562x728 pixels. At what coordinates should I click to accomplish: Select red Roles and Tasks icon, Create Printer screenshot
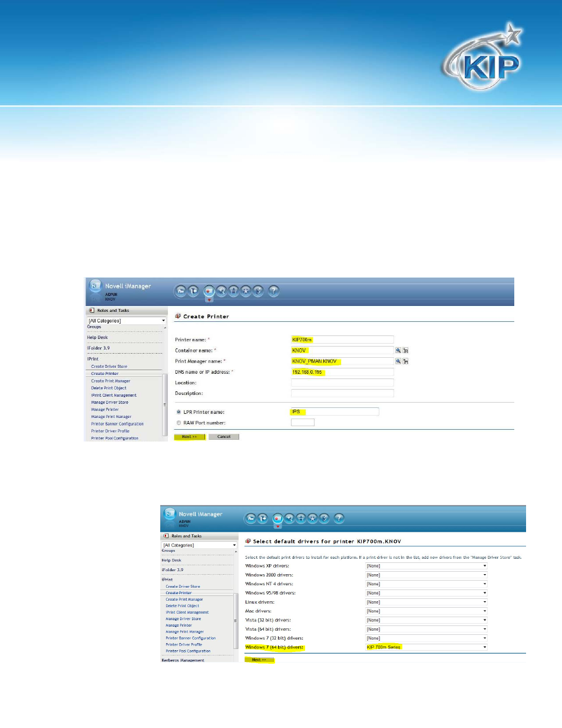209,291
